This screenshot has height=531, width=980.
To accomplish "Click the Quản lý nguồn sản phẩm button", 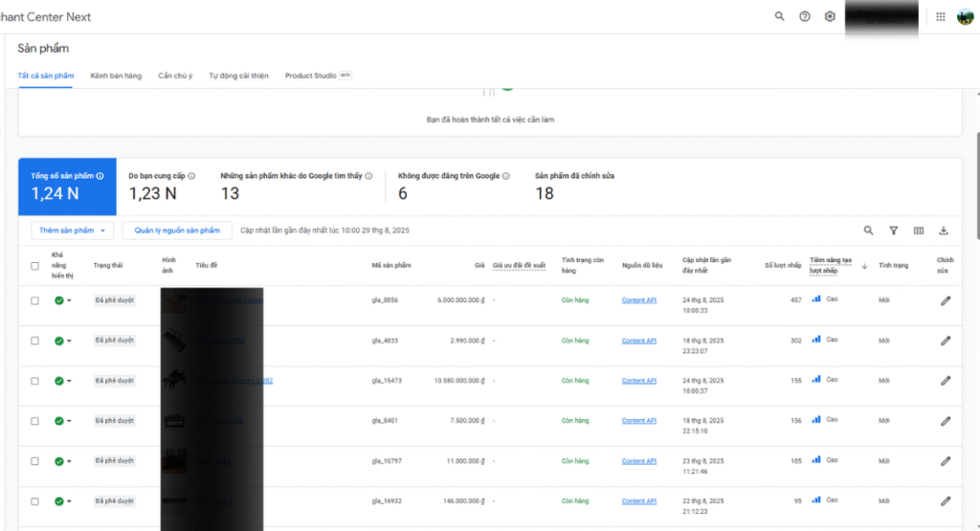I will coord(177,231).
